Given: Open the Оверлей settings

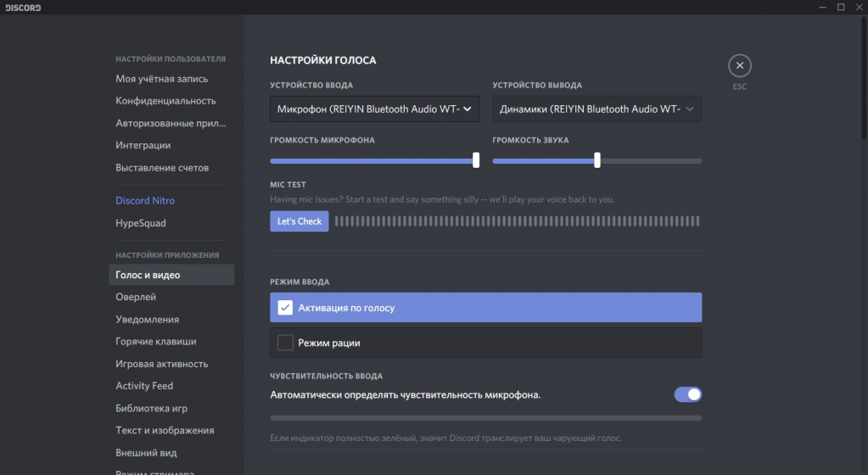Looking at the screenshot, I should point(136,298).
